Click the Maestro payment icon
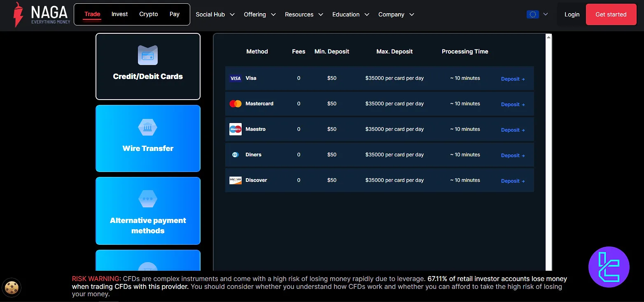This screenshot has height=302, width=644. point(235,129)
